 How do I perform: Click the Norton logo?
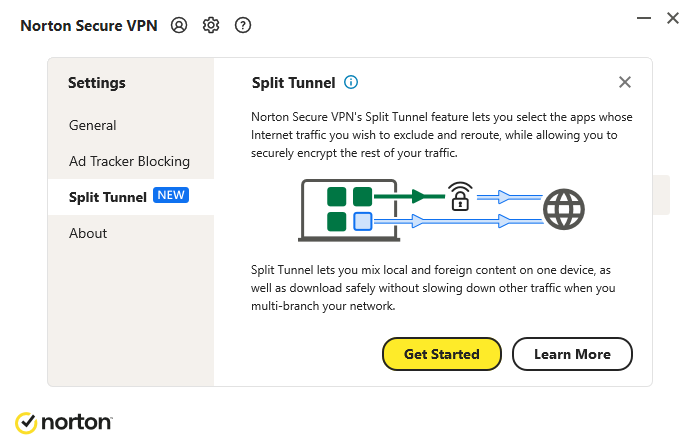(x=63, y=422)
